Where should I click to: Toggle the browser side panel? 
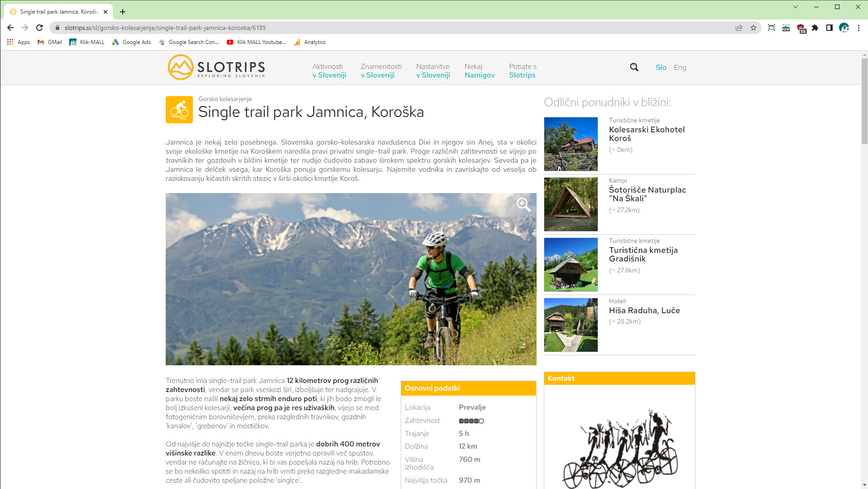[x=830, y=28]
